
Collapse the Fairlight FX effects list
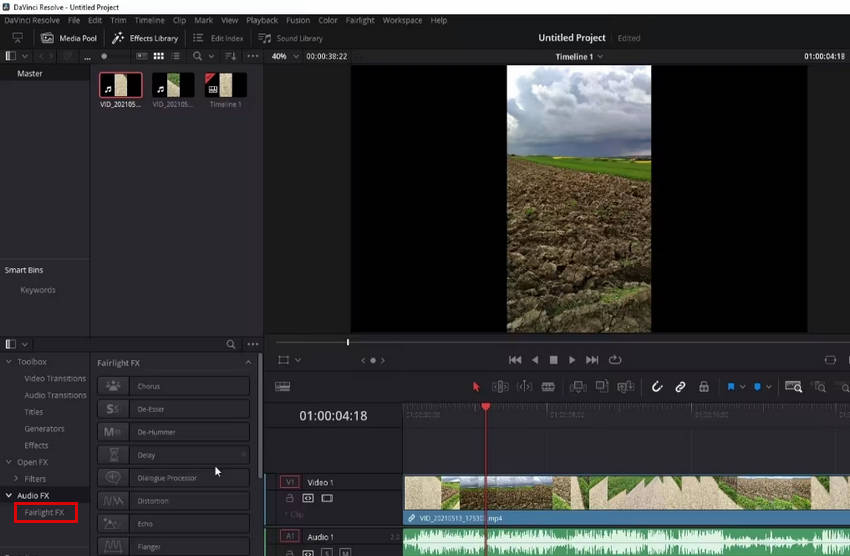[248, 363]
